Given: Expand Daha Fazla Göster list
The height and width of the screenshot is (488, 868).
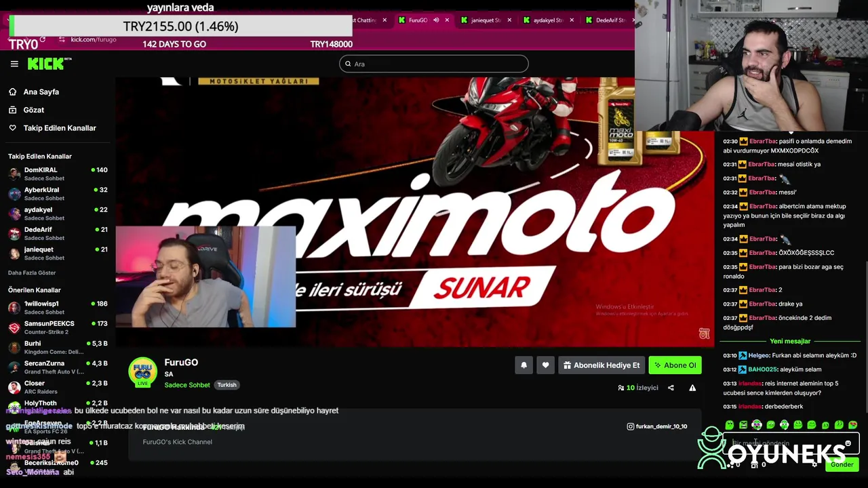Looking at the screenshot, I should tap(32, 272).
